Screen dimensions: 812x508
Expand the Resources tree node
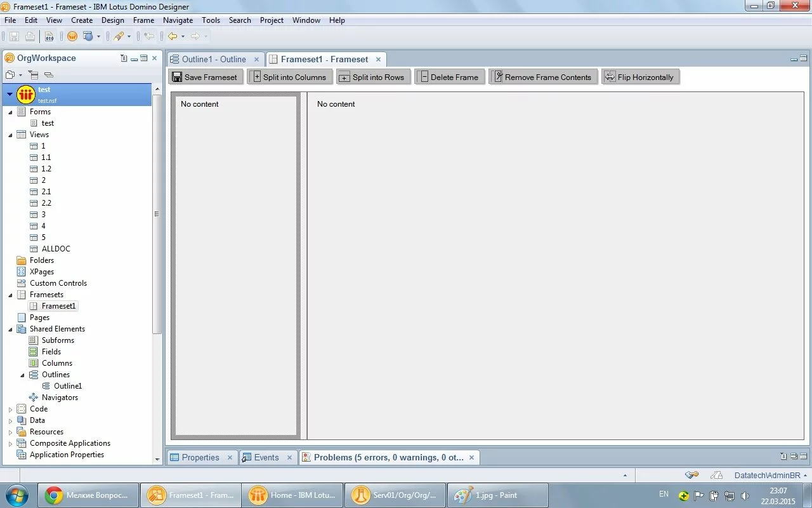[10, 432]
